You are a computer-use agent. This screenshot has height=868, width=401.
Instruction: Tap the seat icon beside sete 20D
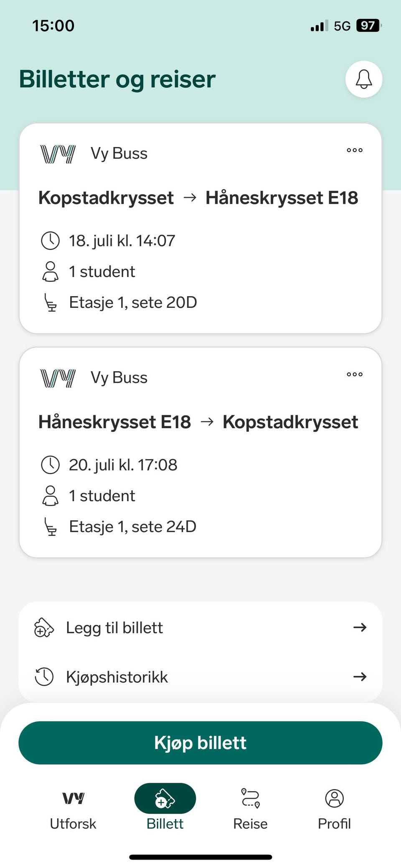click(51, 302)
